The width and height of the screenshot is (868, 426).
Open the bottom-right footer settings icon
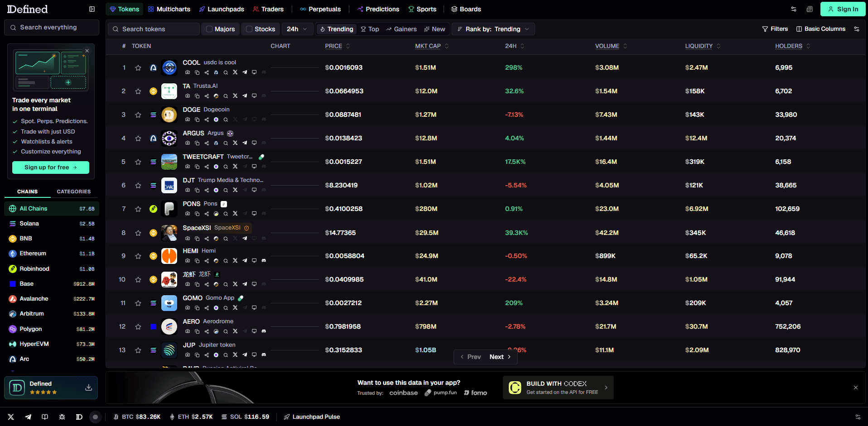pos(858,417)
